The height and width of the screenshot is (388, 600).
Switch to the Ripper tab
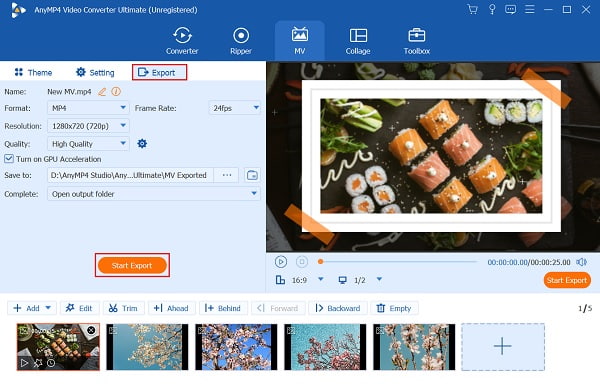pyautogui.click(x=241, y=41)
